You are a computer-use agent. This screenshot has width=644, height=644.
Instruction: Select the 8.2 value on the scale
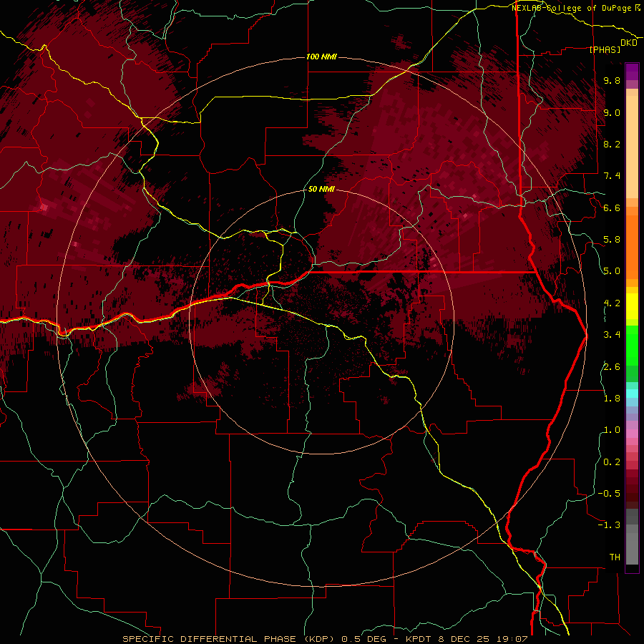click(x=612, y=144)
